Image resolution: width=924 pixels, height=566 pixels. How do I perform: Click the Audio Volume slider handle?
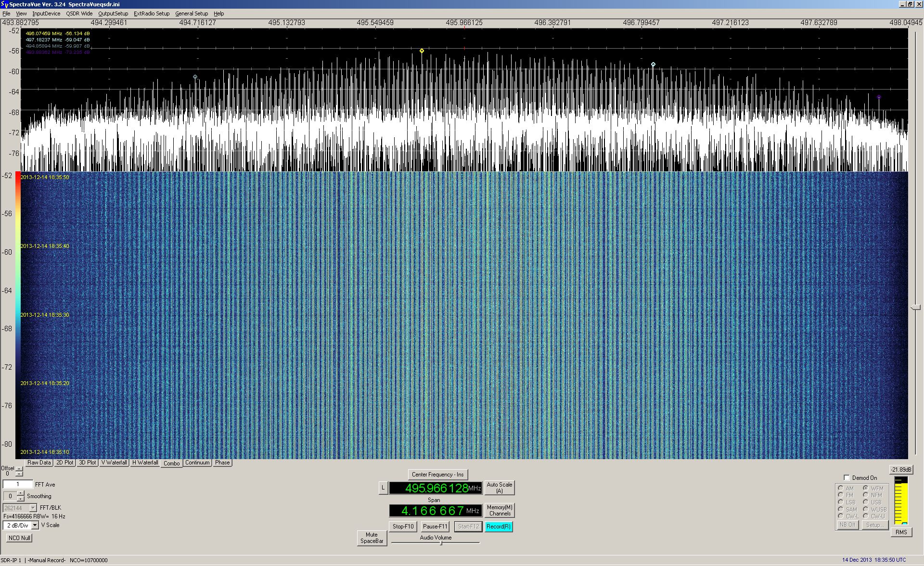tap(441, 543)
